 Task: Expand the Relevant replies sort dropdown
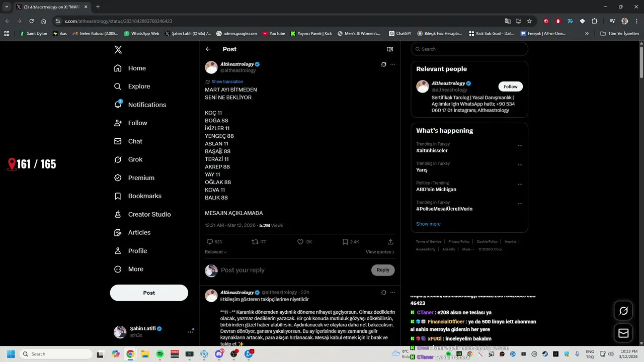(216, 252)
